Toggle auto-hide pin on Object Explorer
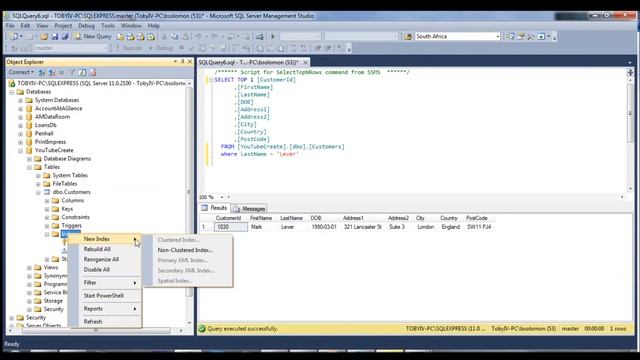Image resolution: width=640 pixels, height=360 pixels. [x=182, y=62]
